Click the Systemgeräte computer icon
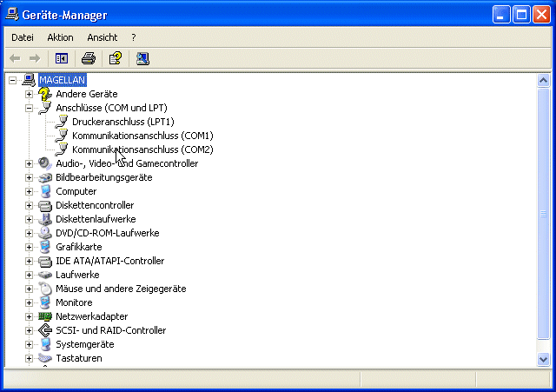Screen dimensions: 556x392 click(45, 344)
